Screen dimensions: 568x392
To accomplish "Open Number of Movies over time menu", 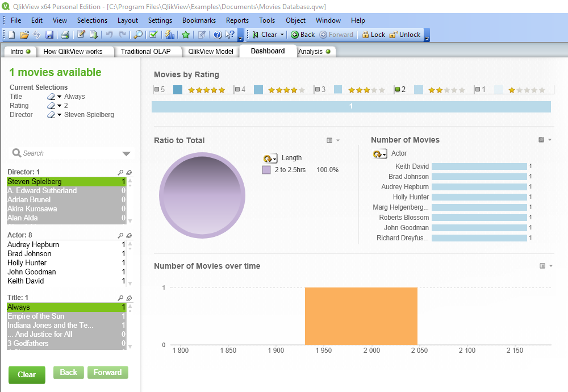I will coord(542,266).
